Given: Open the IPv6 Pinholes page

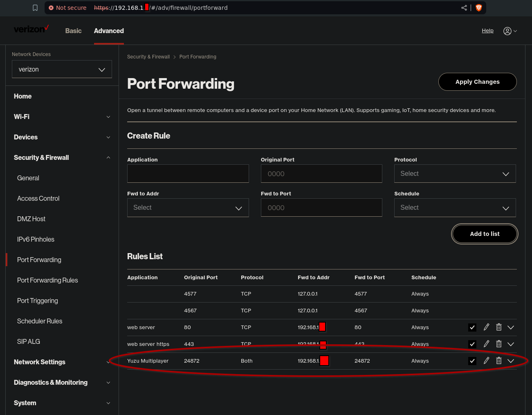Looking at the screenshot, I should click(x=36, y=239).
